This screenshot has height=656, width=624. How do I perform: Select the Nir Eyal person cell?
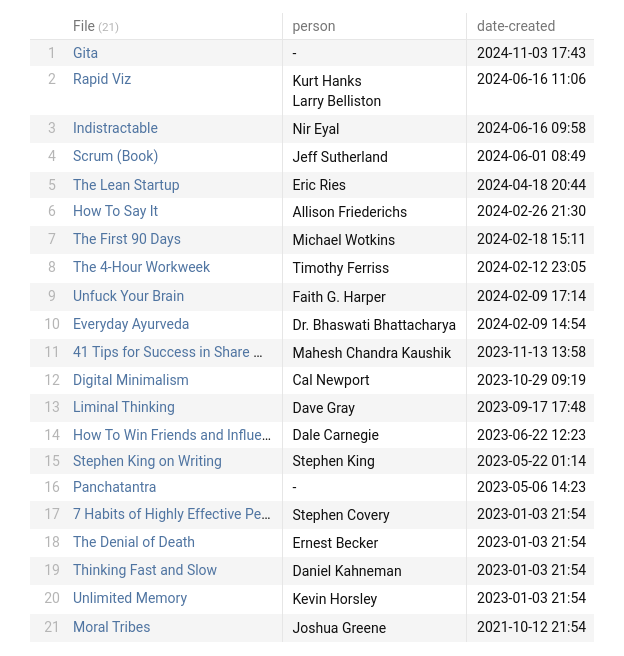316,129
